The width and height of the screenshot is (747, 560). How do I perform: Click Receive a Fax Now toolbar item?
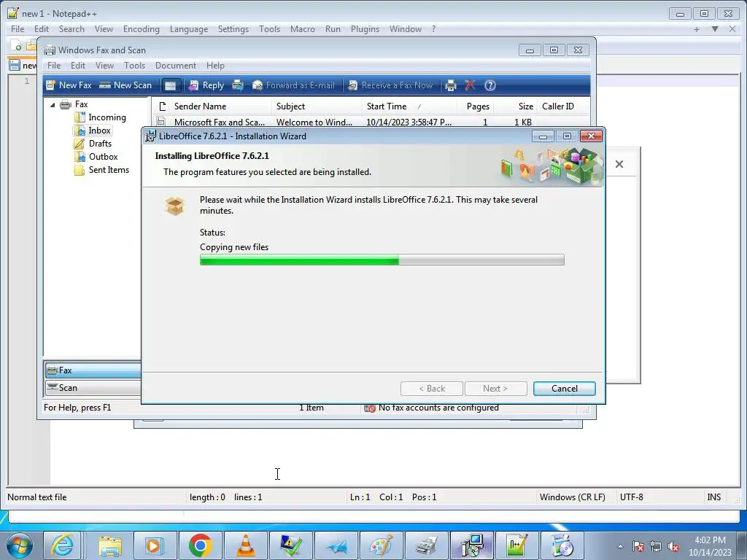click(391, 85)
